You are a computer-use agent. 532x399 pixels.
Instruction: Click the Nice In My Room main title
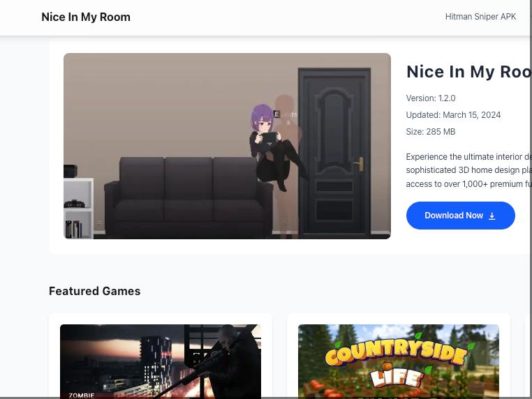pyautogui.click(x=469, y=72)
